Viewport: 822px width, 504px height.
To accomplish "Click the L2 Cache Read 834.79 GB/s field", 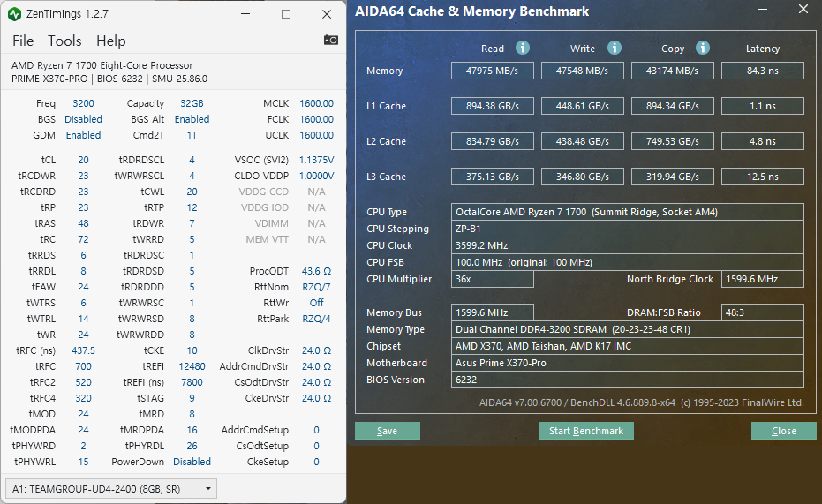I will coord(493,141).
